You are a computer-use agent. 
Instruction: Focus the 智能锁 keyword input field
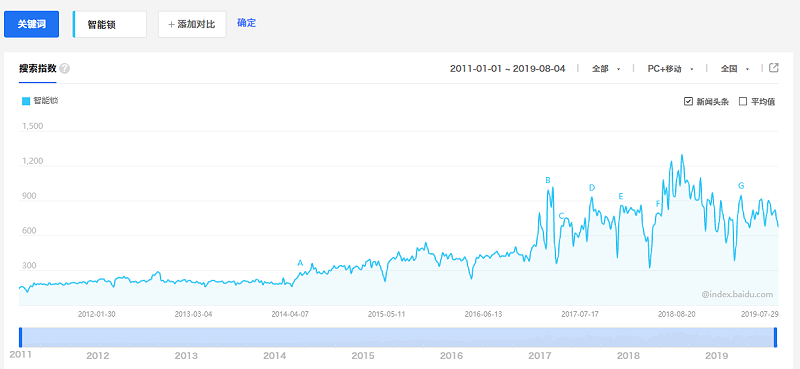click(x=110, y=24)
